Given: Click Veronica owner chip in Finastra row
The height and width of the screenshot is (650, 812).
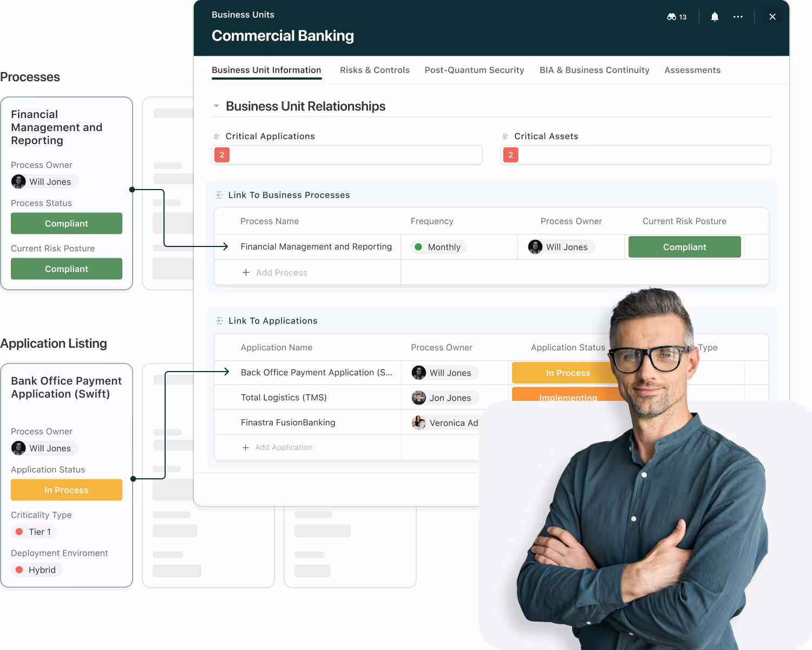Looking at the screenshot, I should tap(445, 422).
